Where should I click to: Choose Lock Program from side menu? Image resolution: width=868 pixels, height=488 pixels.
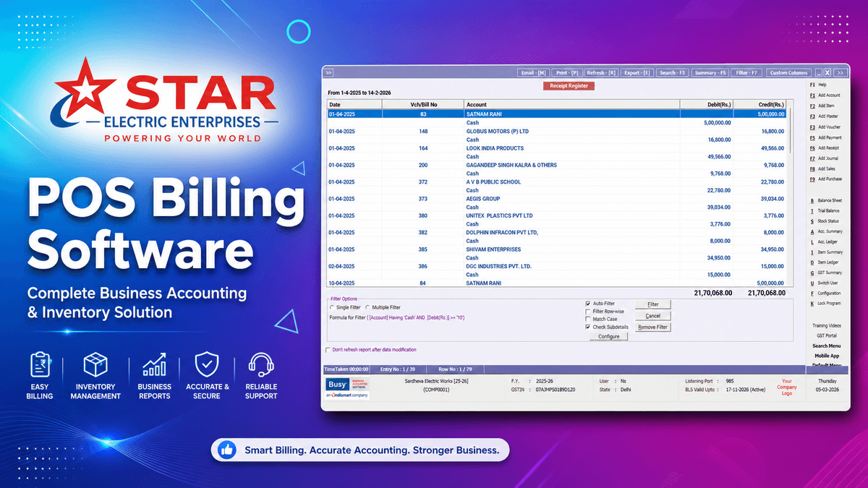[x=825, y=304]
